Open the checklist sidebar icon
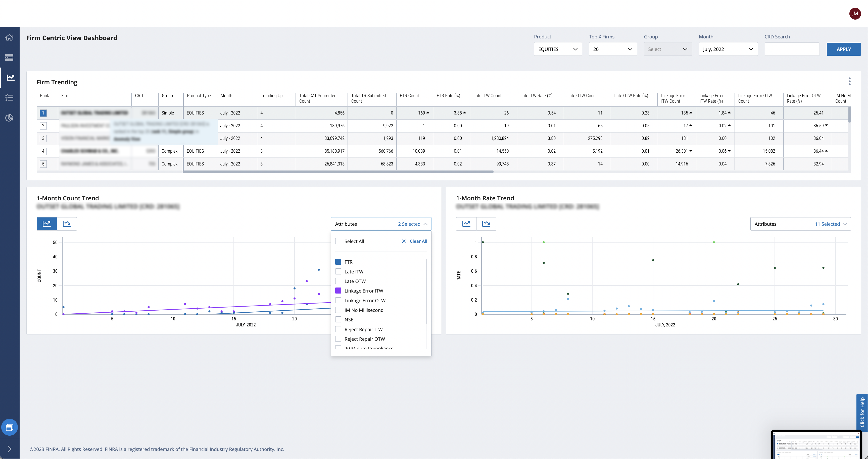Screen dimensions: 868x459 [10, 98]
